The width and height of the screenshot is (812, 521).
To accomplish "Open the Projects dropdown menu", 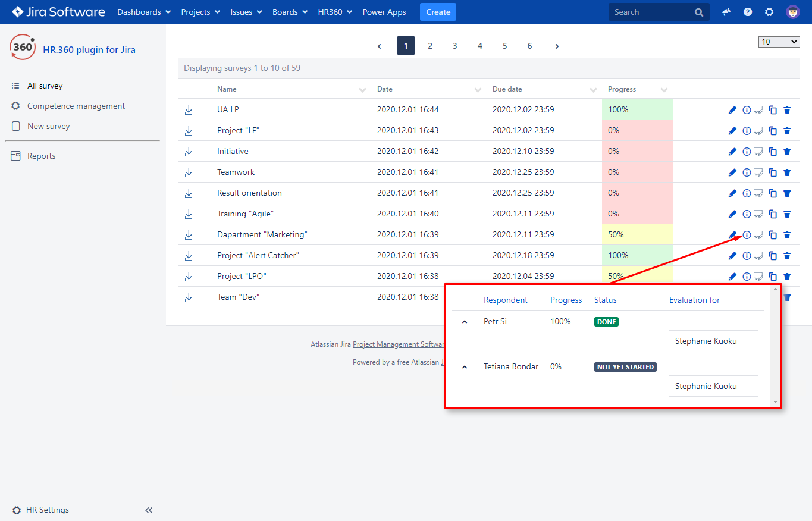I will point(200,12).
